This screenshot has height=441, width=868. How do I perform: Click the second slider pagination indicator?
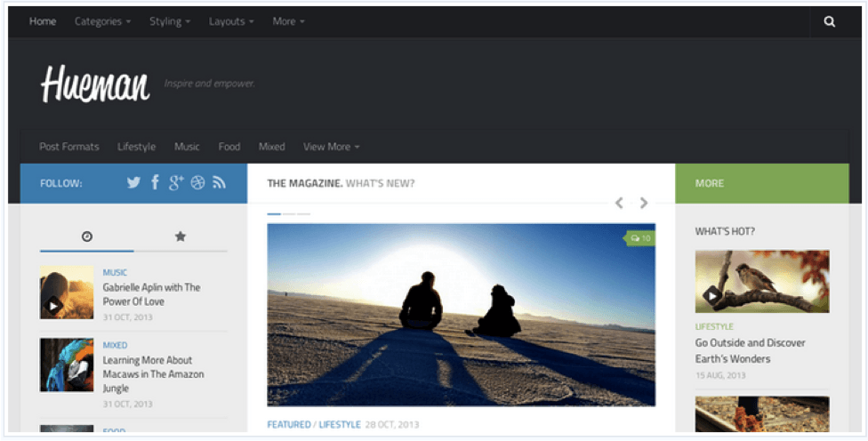(289, 213)
